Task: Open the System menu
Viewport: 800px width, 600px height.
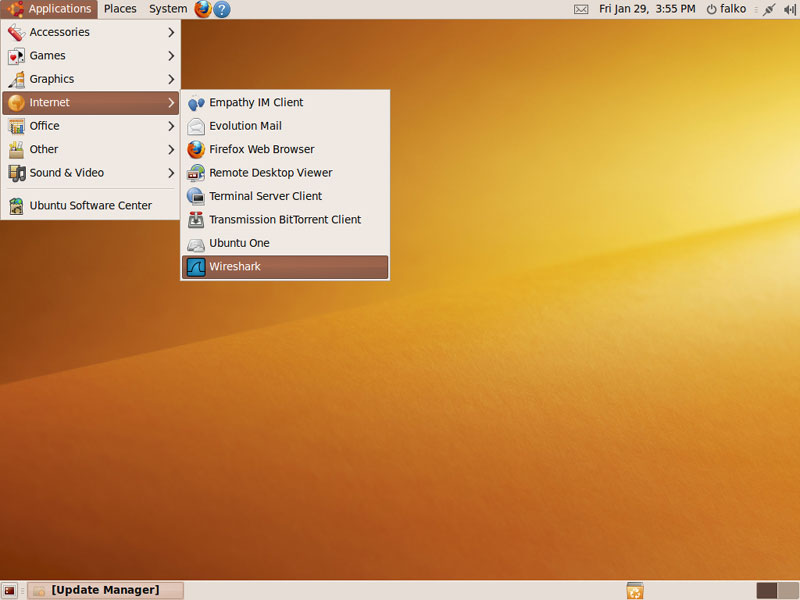Action: tap(167, 9)
